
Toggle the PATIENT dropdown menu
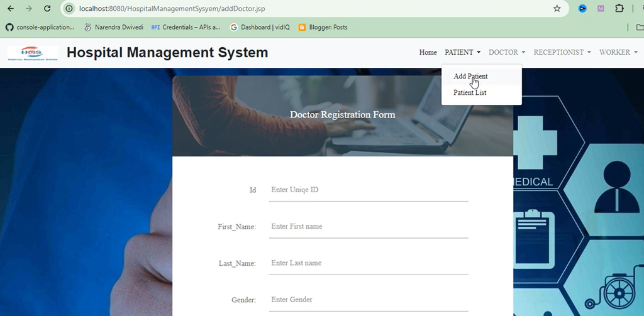pos(462,52)
